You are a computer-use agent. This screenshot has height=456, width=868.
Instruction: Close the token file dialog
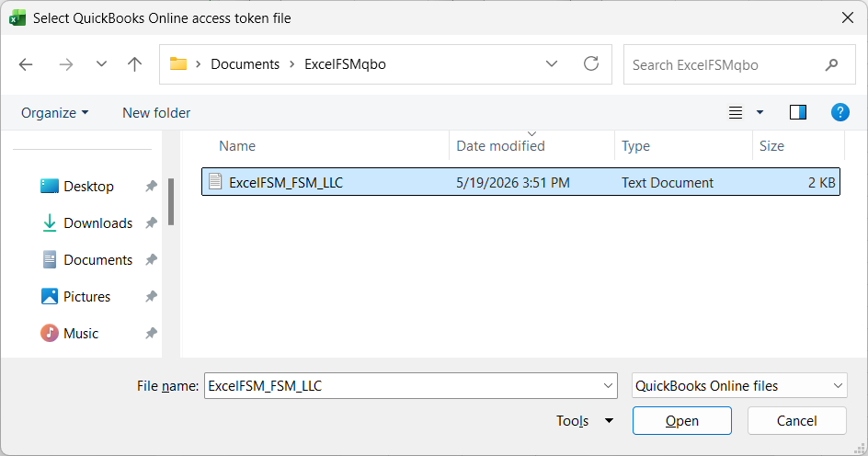[x=848, y=17]
